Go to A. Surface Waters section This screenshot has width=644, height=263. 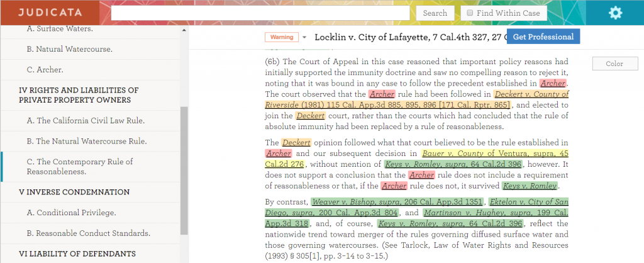click(x=60, y=29)
